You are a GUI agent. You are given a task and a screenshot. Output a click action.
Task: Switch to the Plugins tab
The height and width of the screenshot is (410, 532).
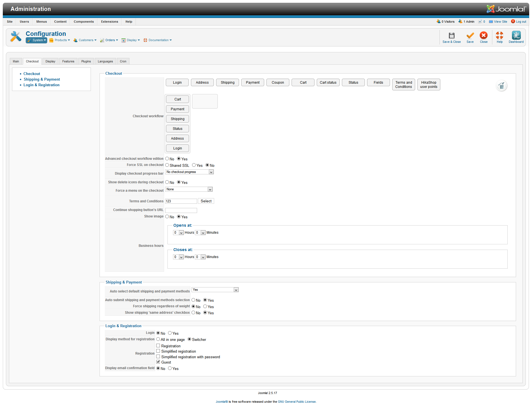pos(86,61)
